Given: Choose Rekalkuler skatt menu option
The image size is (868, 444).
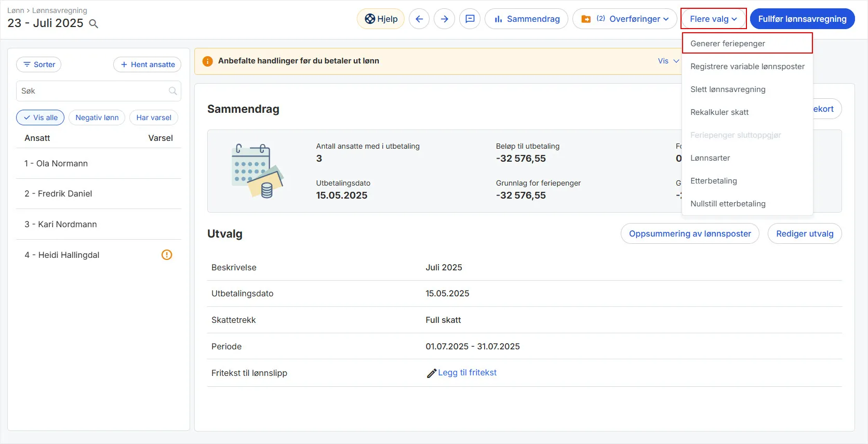Looking at the screenshot, I should pos(719,112).
